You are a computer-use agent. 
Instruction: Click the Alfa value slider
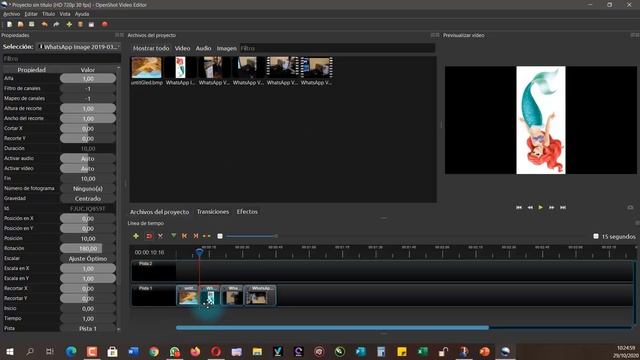88,78
